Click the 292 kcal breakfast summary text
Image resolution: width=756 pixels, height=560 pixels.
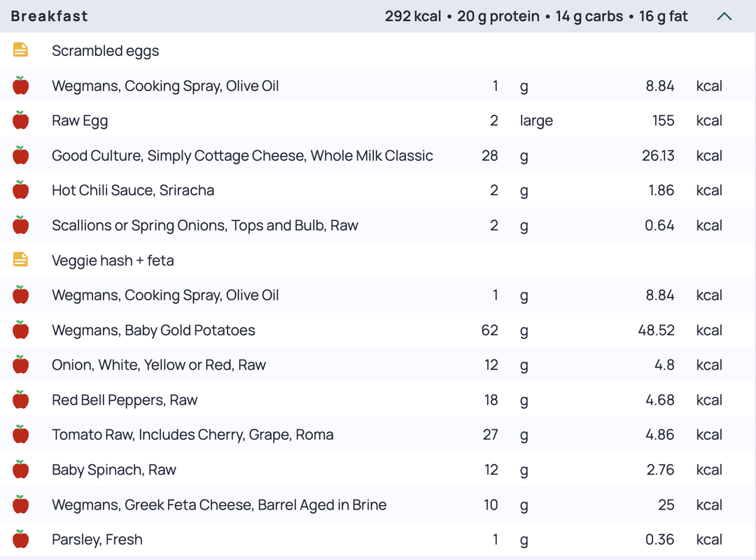tap(413, 16)
